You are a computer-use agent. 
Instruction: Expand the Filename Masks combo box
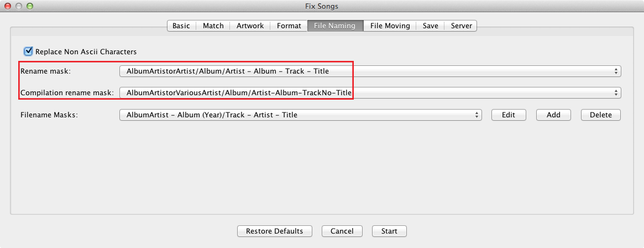(300, 115)
